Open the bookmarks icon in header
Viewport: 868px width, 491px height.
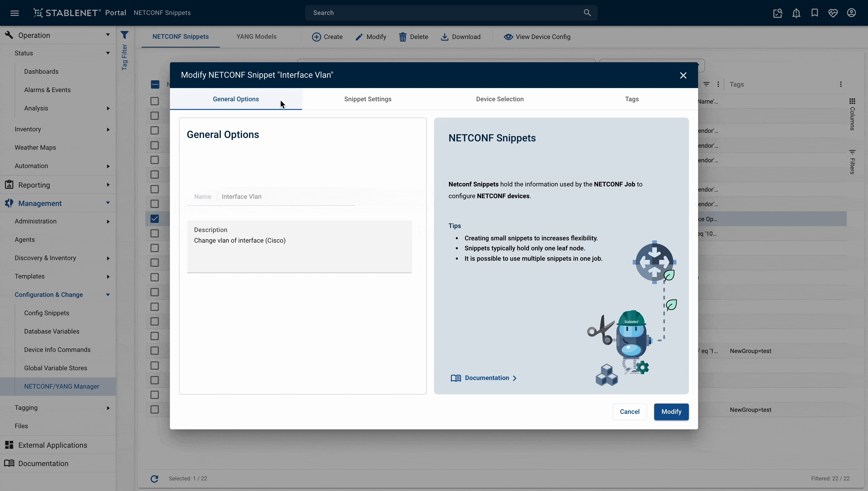[815, 13]
